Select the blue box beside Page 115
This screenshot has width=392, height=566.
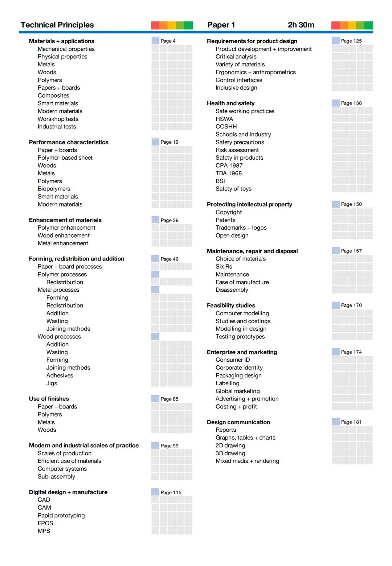pos(155,492)
